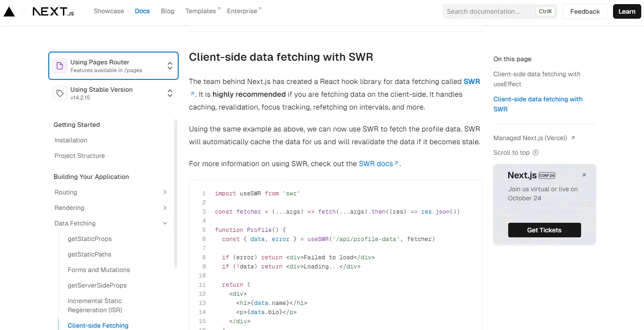Image resolution: width=644 pixels, height=330 pixels.
Task: Open the Rendering section
Action: coord(69,208)
